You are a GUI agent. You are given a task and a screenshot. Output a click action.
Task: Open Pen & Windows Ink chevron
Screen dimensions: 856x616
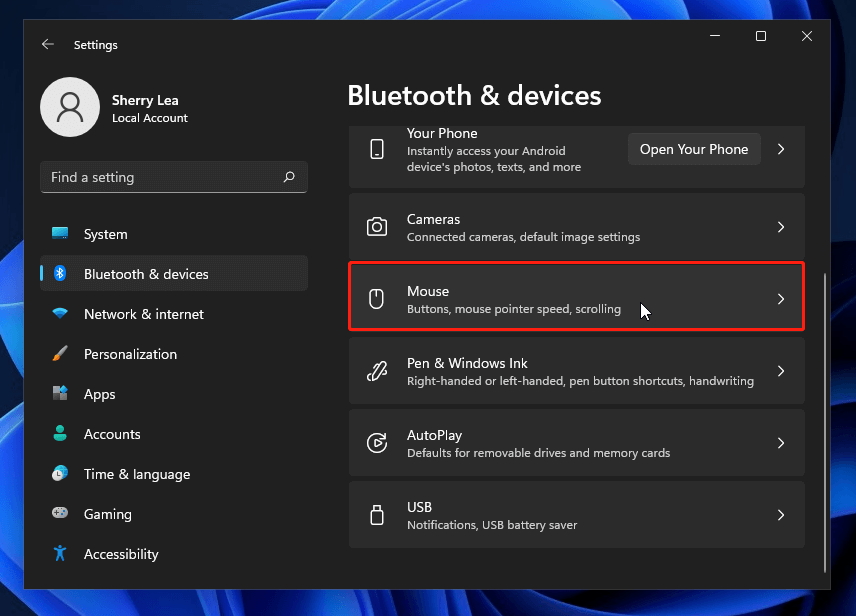781,371
